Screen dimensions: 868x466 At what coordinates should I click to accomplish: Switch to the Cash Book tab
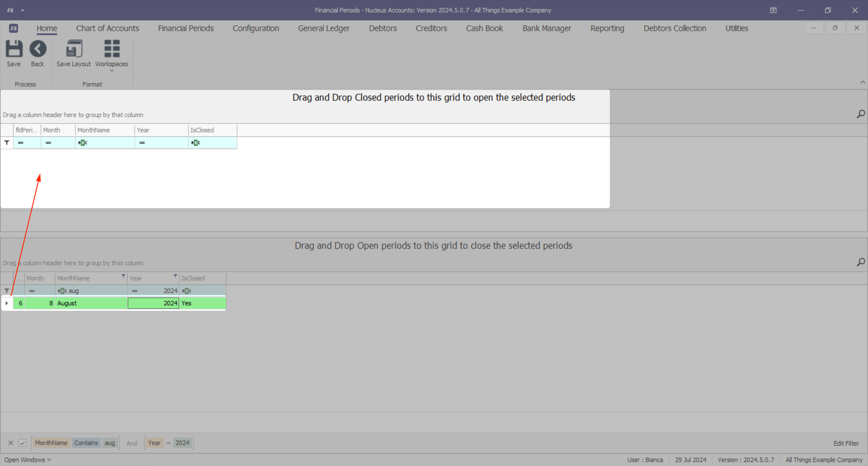click(485, 28)
